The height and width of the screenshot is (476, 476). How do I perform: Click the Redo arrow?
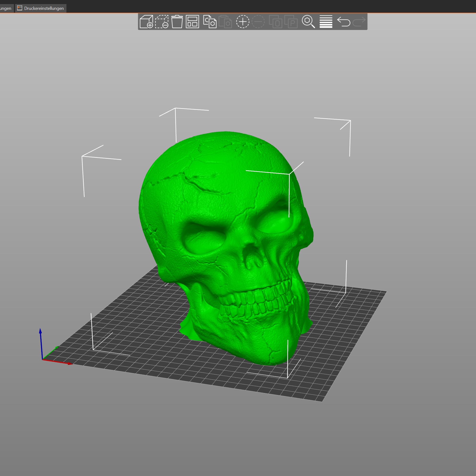click(x=359, y=22)
